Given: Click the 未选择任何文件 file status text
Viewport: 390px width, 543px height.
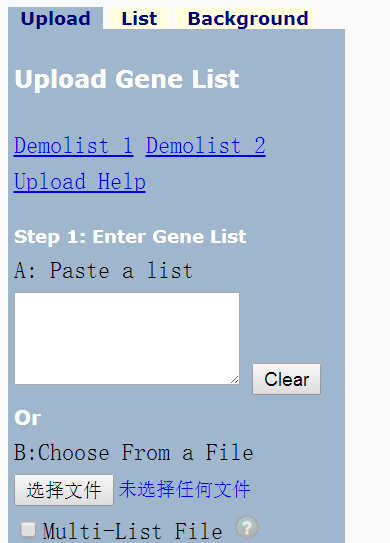Looking at the screenshot, I should [184, 490].
